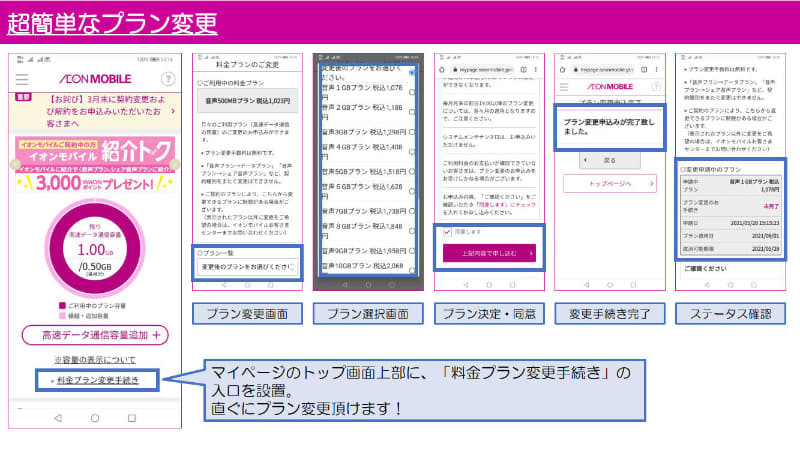Viewport: 800px width, 450px height.
Task: Tap the Android home circle on the main AEON top screen
Action: (x=95, y=418)
